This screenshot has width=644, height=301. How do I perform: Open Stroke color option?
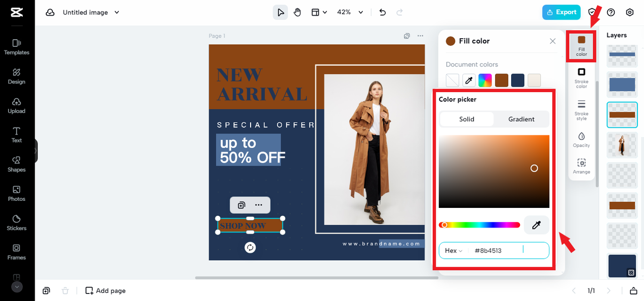(582, 78)
